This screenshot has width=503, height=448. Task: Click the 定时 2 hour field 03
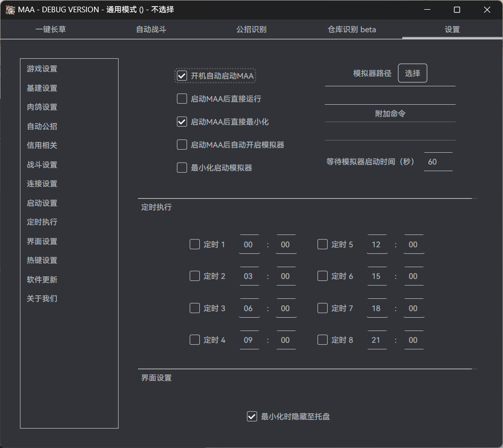click(x=249, y=276)
